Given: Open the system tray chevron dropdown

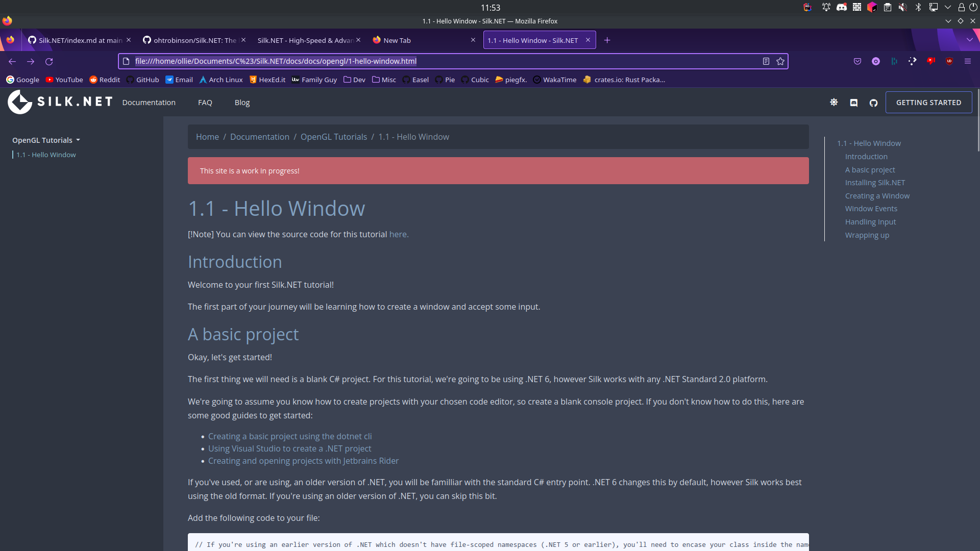Looking at the screenshot, I should 948,7.
